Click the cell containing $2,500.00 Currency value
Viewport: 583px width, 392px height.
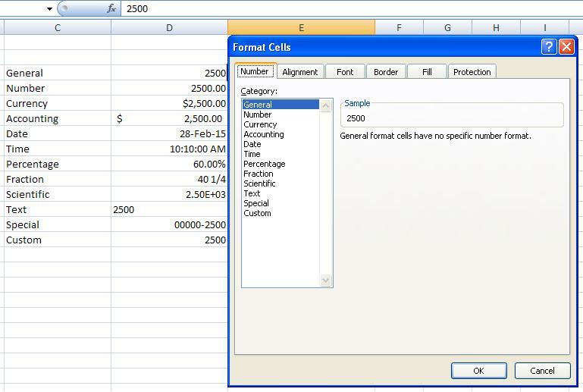coord(169,103)
